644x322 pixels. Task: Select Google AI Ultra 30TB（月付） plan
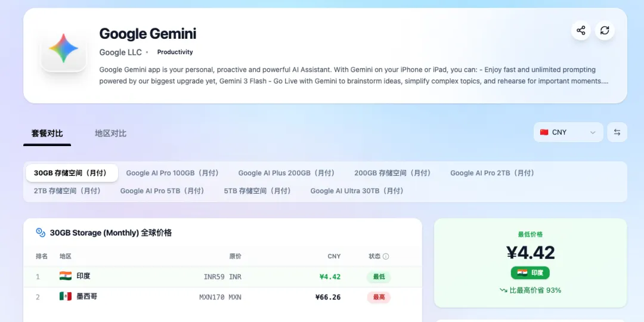358,191
